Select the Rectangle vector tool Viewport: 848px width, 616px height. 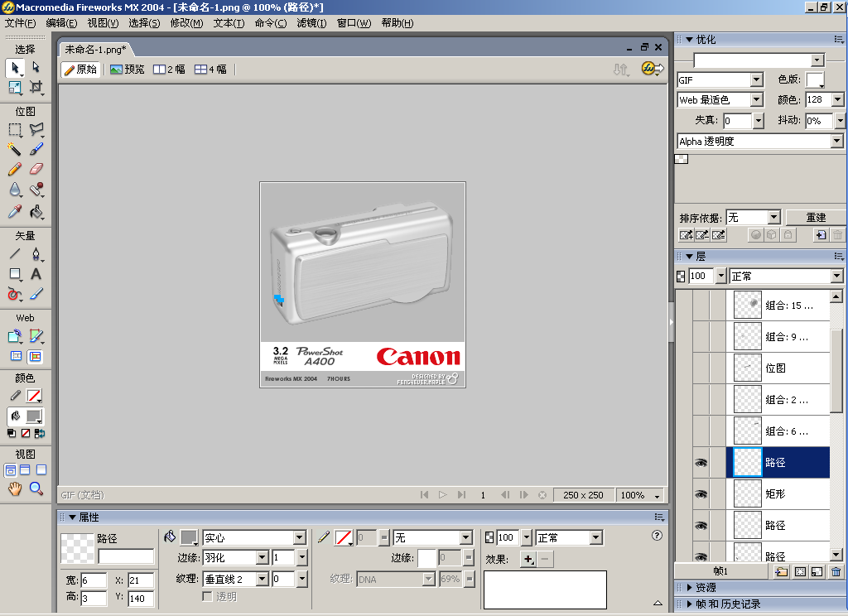tap(15, 274)
